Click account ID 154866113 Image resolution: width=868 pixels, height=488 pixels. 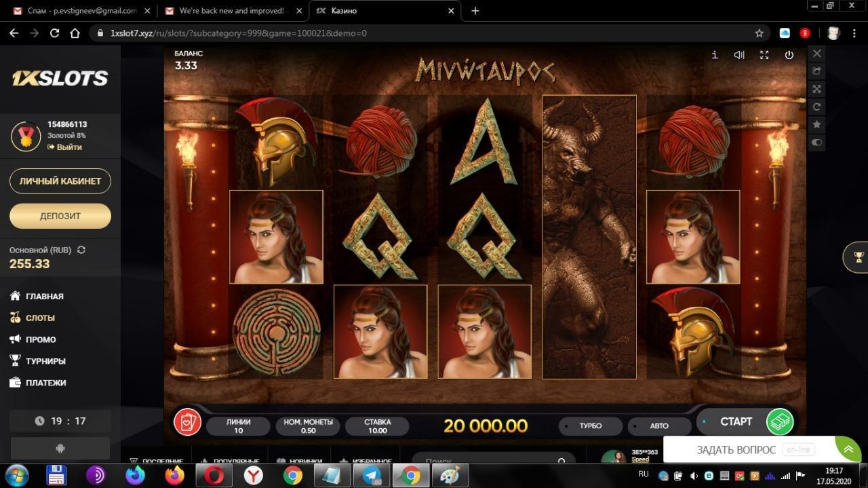coord(67,124)
